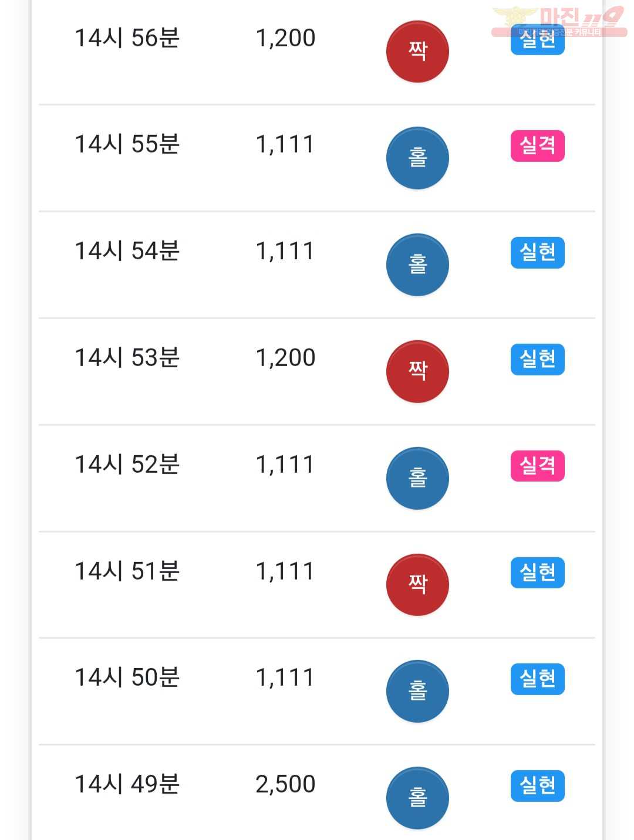The image size is (634, 840).
Task: Open the 마진 watermark logo
Action: click(x=559, y=22)
